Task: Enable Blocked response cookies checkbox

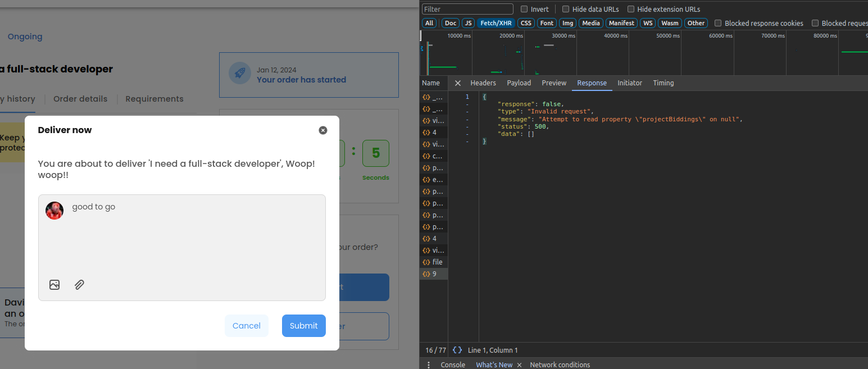Action: point(718,23)
